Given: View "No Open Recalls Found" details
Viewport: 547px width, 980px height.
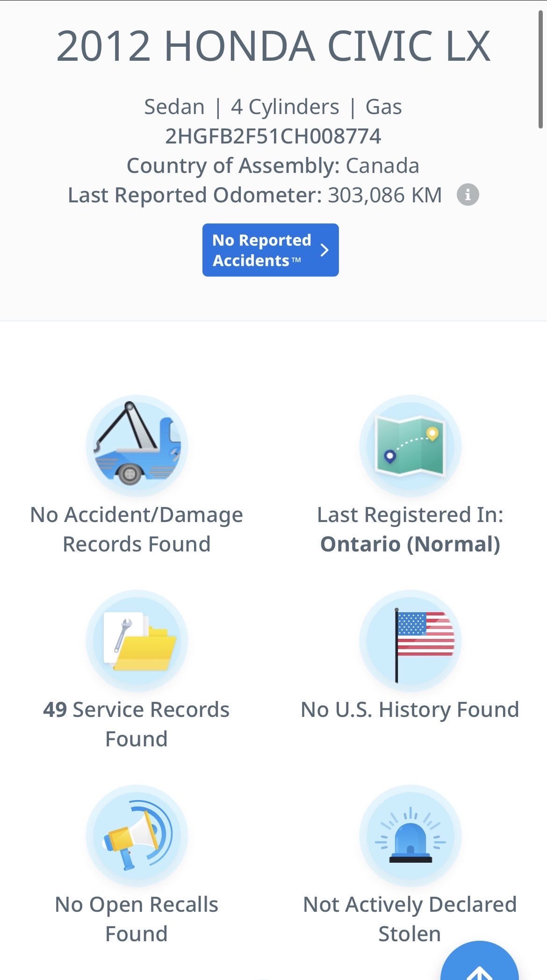Looking at the screenshot, I should [x=137, y=919].
